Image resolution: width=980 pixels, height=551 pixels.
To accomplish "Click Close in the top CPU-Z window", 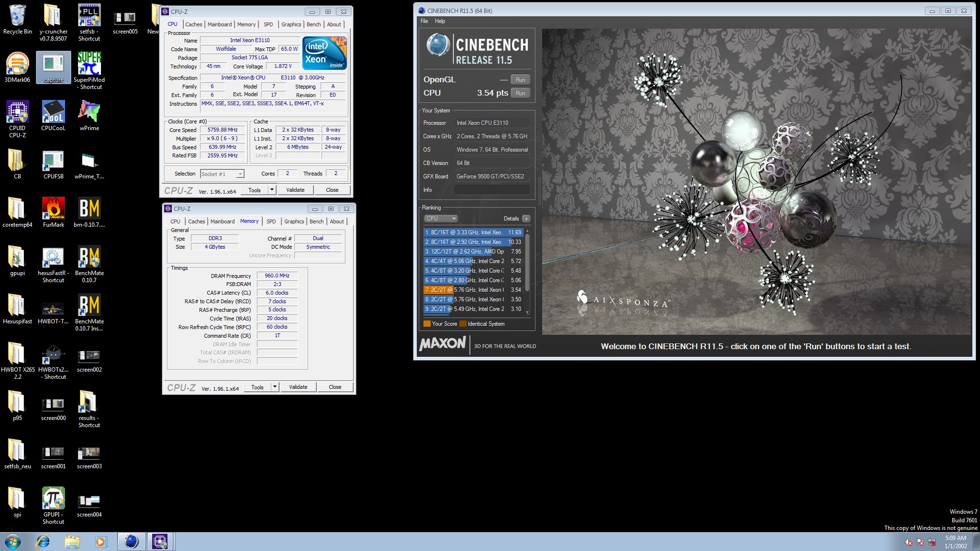I will coord(332,190).
